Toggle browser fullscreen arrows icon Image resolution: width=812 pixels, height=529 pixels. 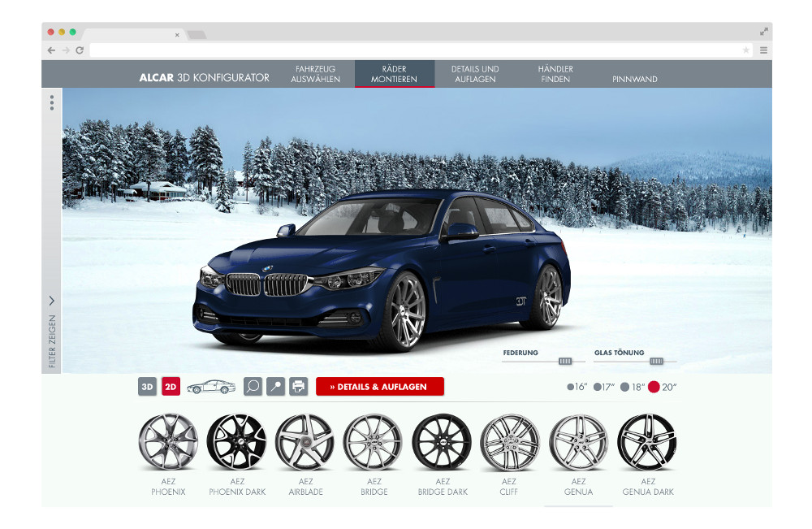[764, 32]
